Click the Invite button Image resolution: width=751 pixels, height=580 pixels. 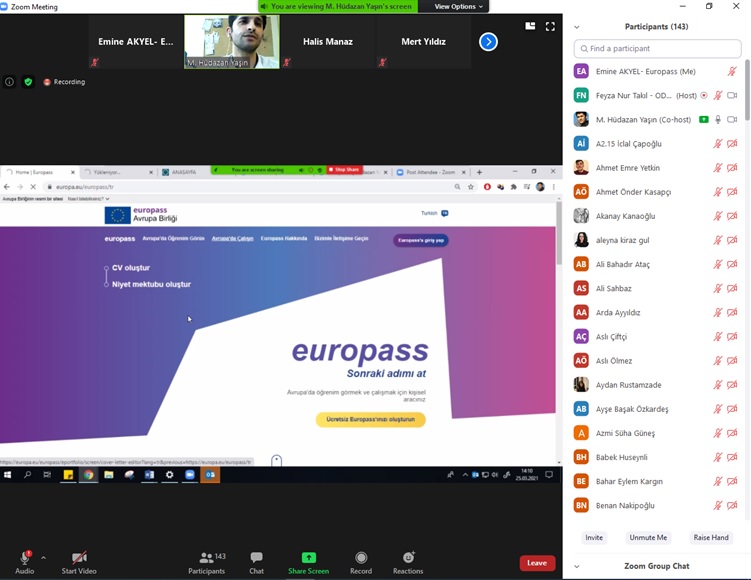pyautogui.click(x=594, y=537)
